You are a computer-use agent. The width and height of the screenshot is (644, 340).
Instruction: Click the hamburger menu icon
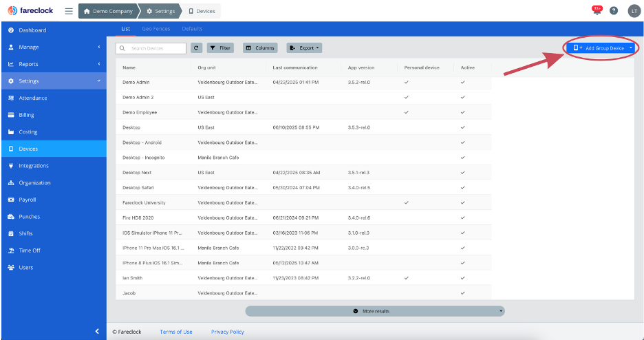tap(69, 11)
